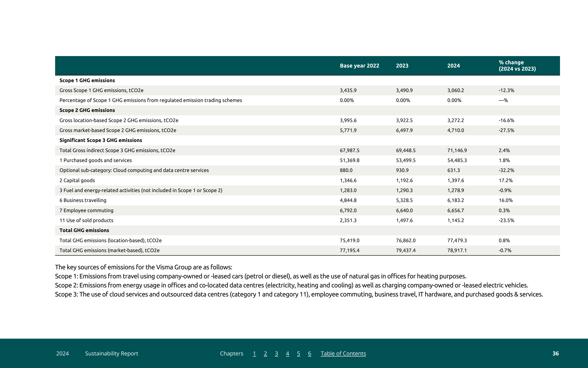Image resolution: width=588 pixels, height=368 pixels.
Task: Click the -32.2% cloud computing change
Action: click(506, 170)
